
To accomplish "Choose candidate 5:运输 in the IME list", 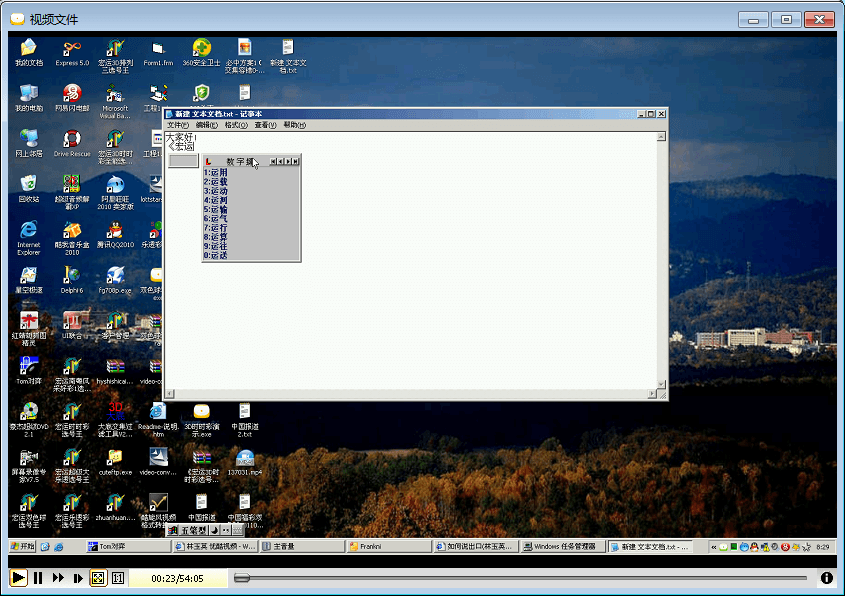I will click(x=216, y=209).
